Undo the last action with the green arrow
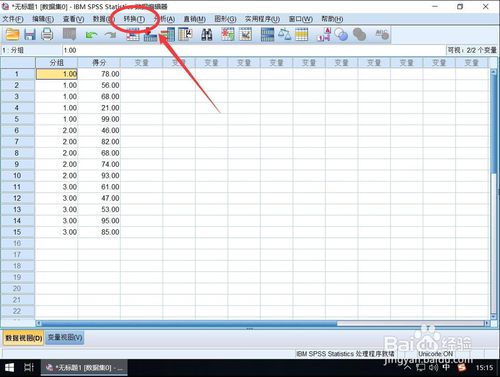The image size is (500, 377). tap(91, 35)
